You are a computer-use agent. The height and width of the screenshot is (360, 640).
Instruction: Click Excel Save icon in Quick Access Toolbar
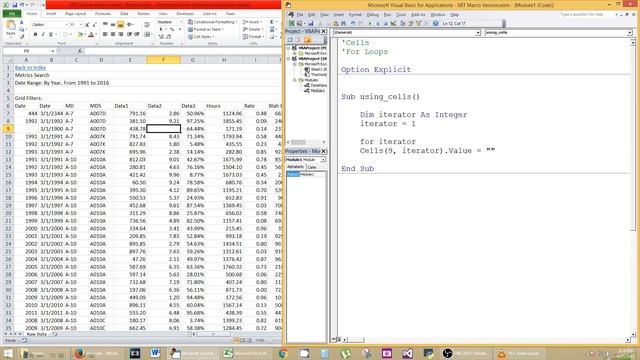point(14,5)
